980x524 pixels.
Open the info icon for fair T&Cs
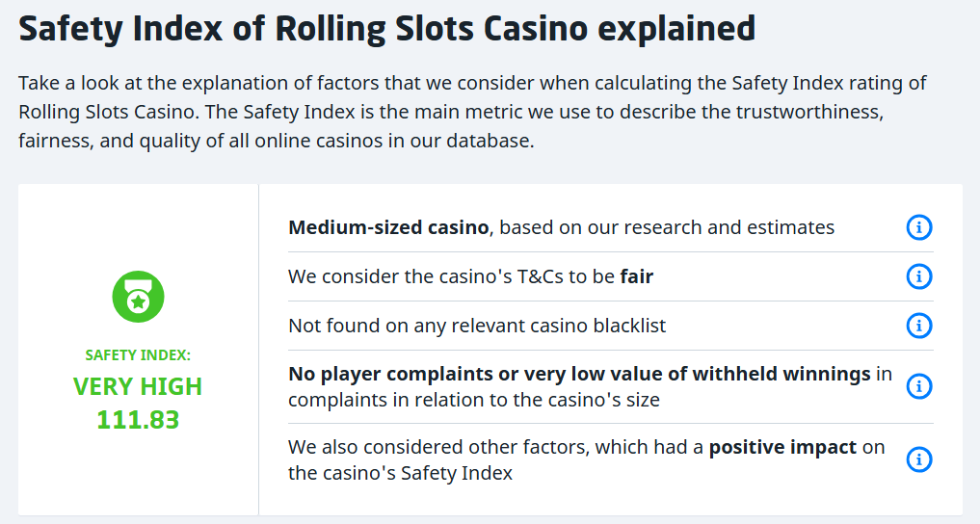click(919, 277)
